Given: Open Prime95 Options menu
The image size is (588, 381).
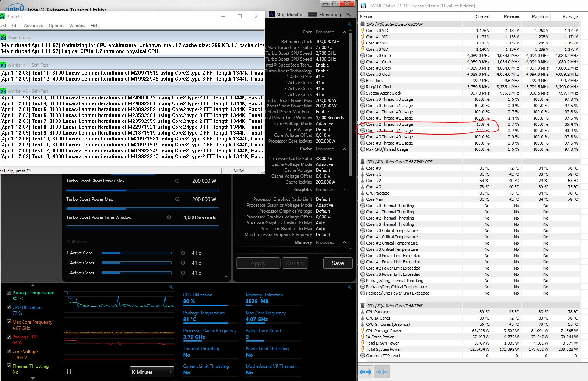Looking at the screenshot, I should pos(56,26).
